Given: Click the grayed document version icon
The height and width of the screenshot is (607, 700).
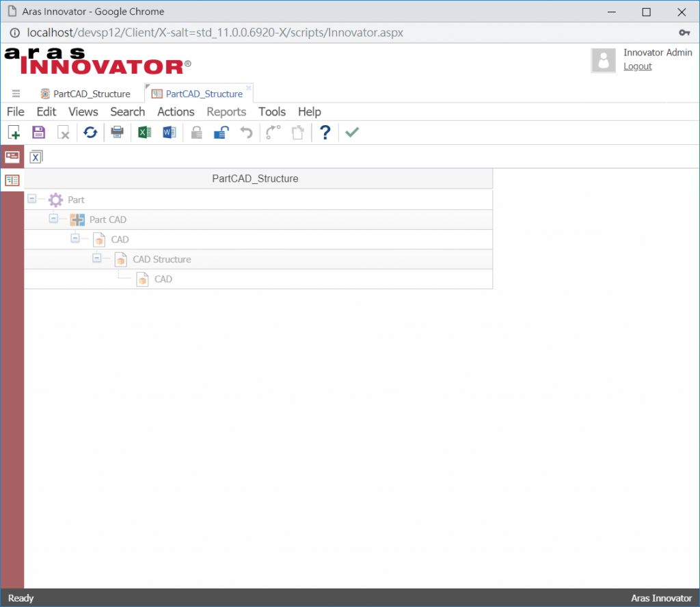Looking at the screenshot, I should (298, 133).
